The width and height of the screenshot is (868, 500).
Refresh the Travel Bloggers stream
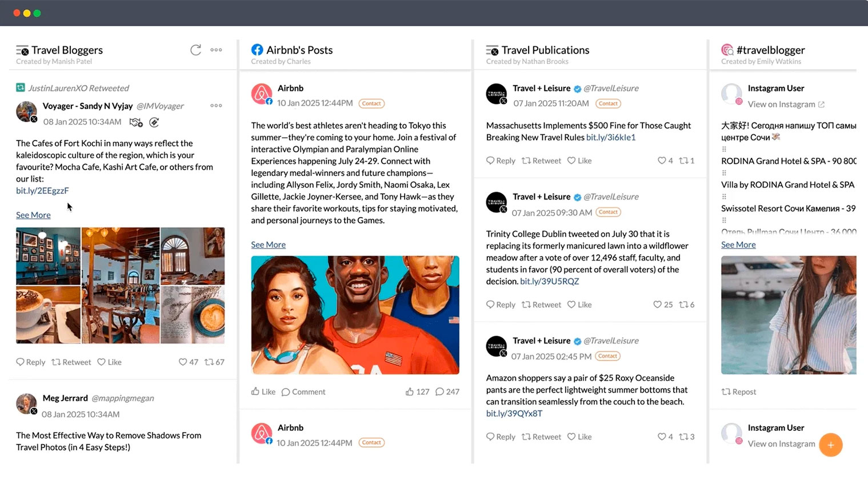(195, 50)
